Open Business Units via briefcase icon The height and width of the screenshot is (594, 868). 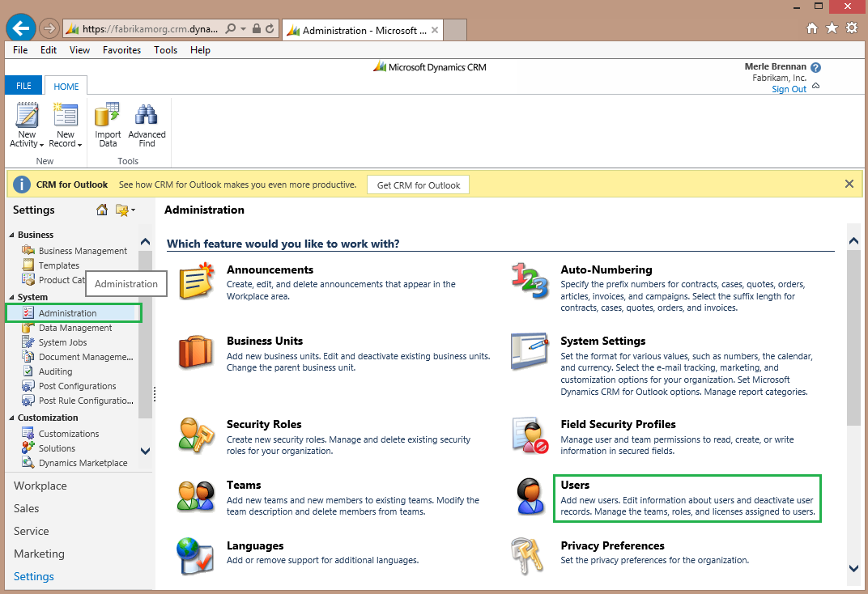tap(196, 352)
